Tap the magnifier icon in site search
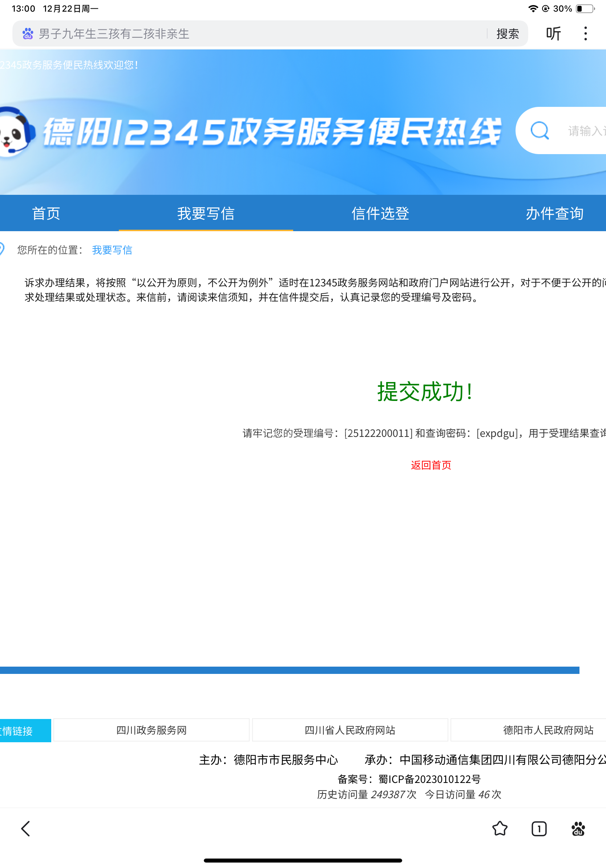Viewport: 606px width, 868px height. 540,131
